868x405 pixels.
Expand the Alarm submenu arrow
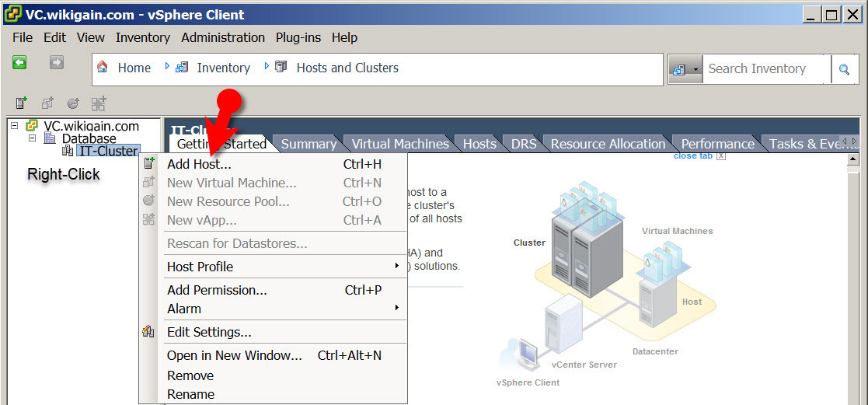coord(397,308)
